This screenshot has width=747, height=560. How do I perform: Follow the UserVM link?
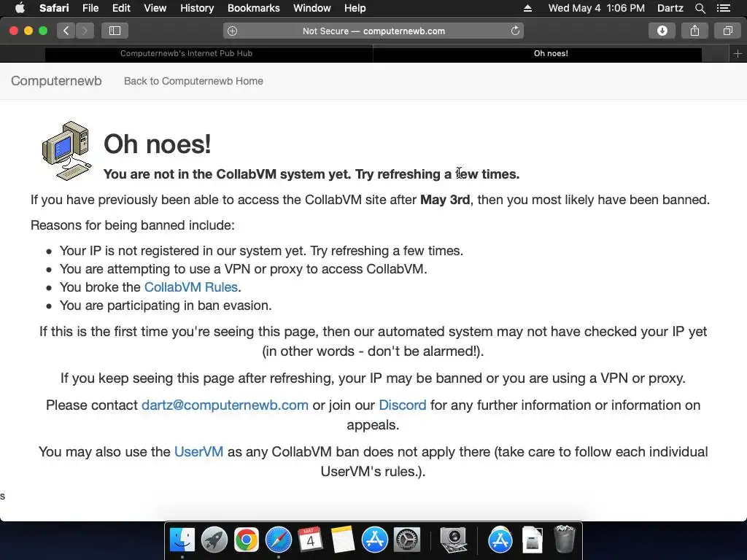[x=198, y=452]
